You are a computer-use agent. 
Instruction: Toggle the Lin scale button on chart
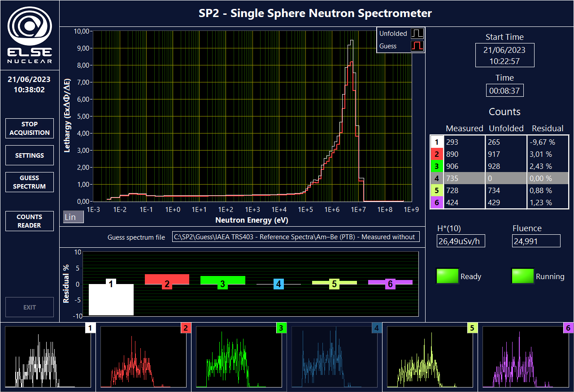tap(74, 217)
